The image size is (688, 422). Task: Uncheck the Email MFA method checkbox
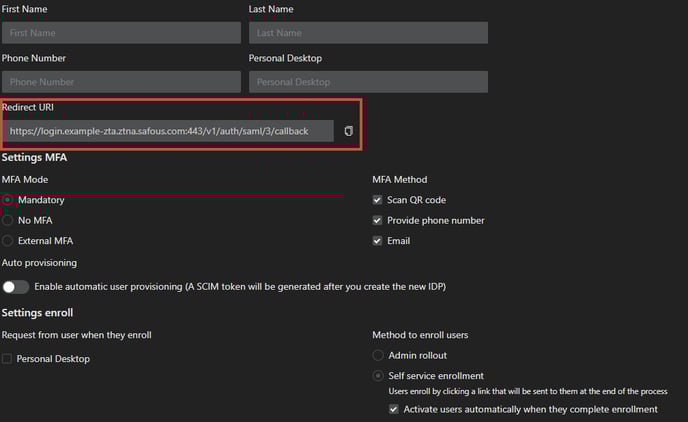point(377,241)
